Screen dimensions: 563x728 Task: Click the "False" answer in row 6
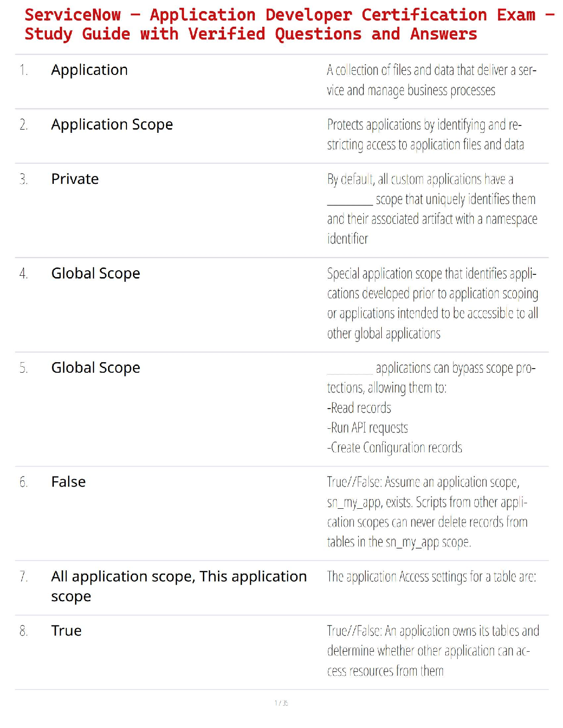point(69,482)
